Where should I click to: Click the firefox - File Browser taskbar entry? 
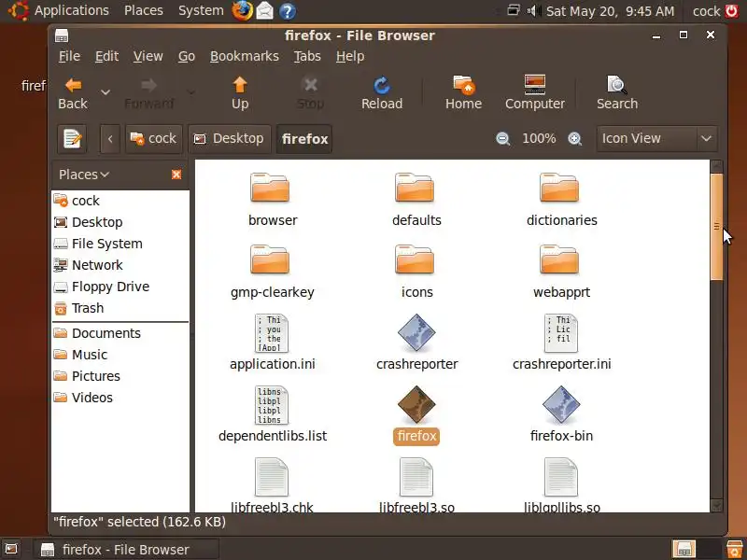125,550
